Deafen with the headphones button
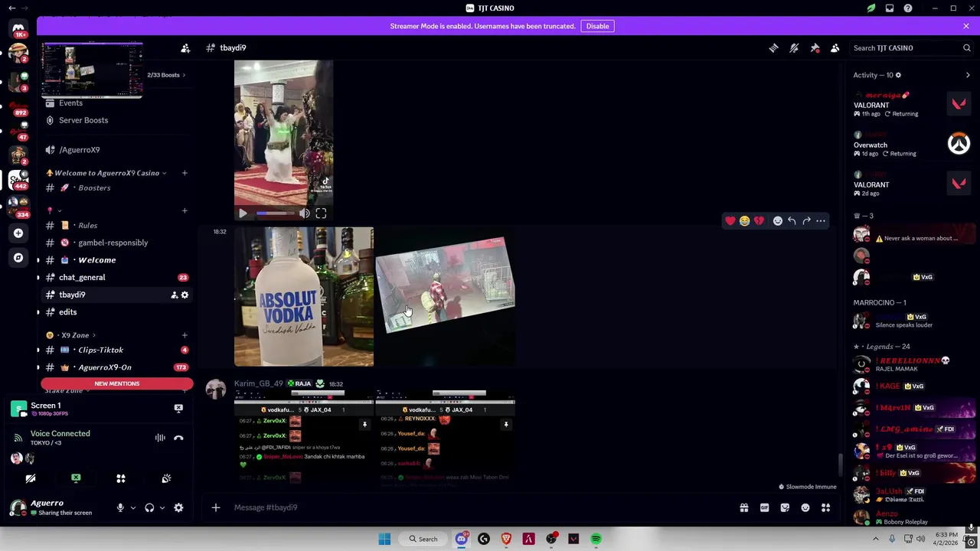 tap(149, 507)
